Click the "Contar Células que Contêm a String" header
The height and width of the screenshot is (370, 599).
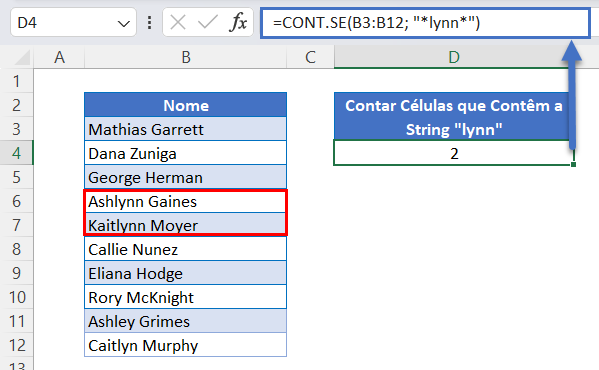click(454, 116)
